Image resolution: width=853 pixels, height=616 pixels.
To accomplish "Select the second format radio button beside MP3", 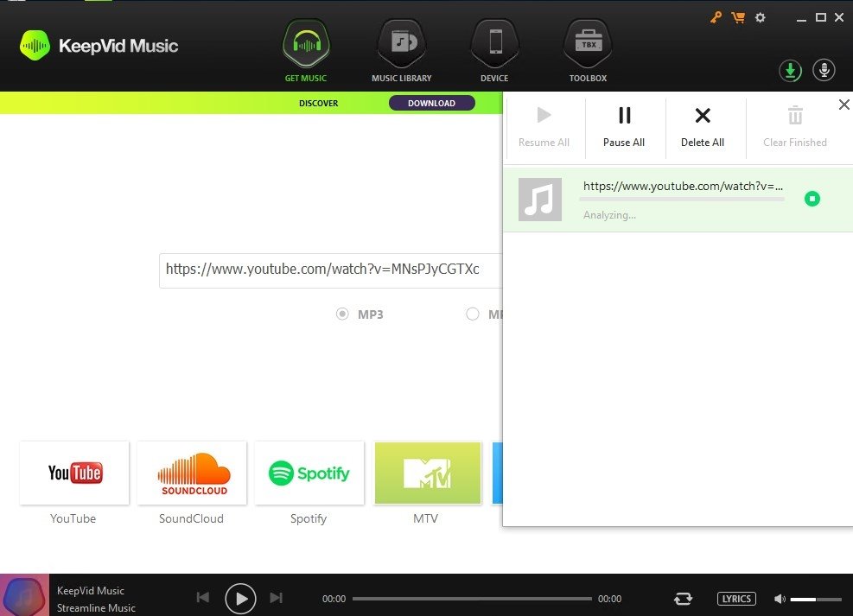I will [x=472, y=314].
